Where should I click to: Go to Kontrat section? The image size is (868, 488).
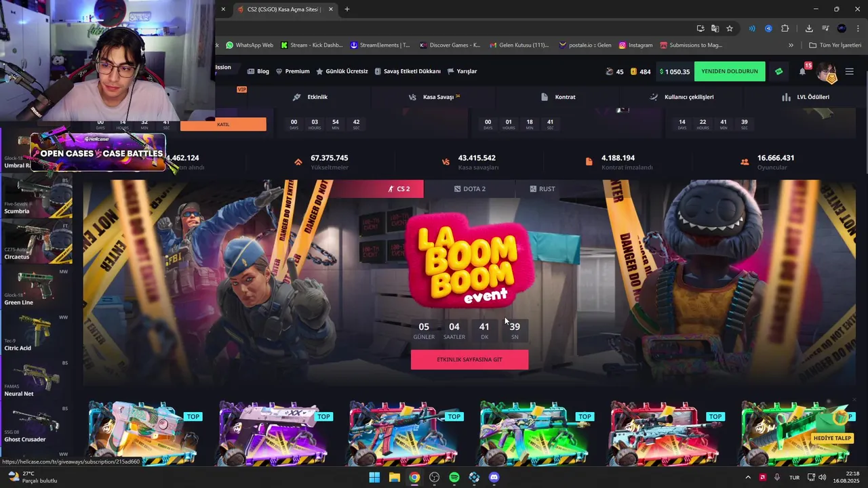pos(558,97)
